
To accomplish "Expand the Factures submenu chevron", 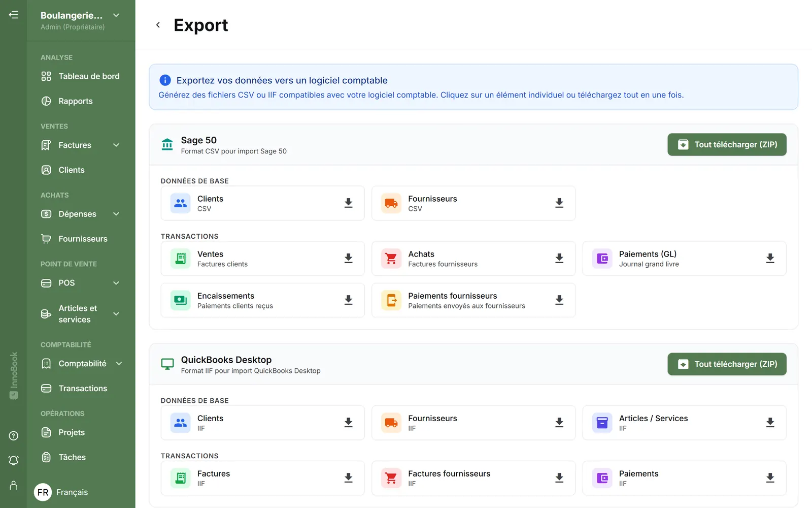I will click(116, 145).
